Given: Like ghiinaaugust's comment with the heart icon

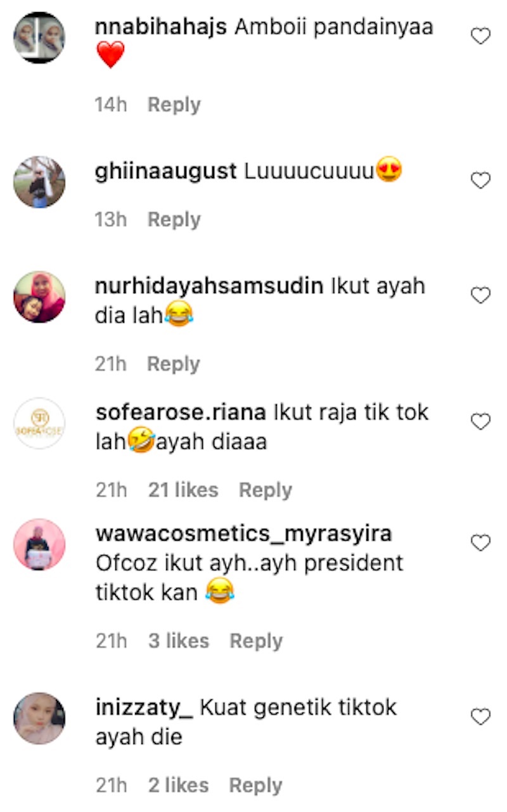Looking at the screenshot, I should (x=481, y=181).
